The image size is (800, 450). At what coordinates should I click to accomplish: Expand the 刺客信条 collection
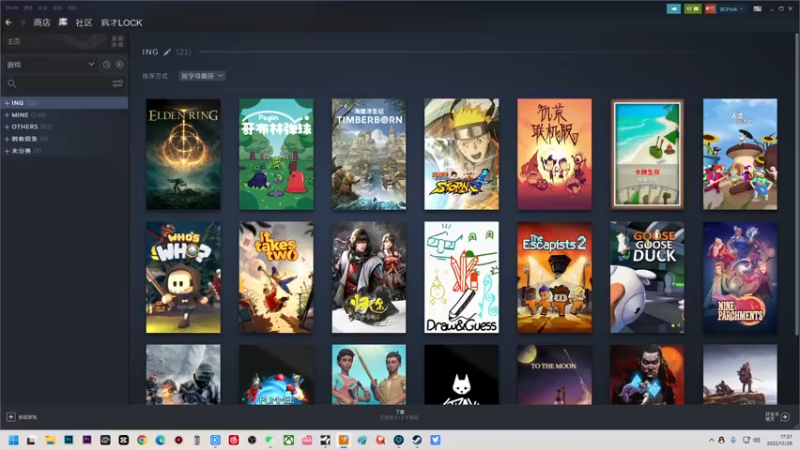pyautogui.click(x=7, y=139)
